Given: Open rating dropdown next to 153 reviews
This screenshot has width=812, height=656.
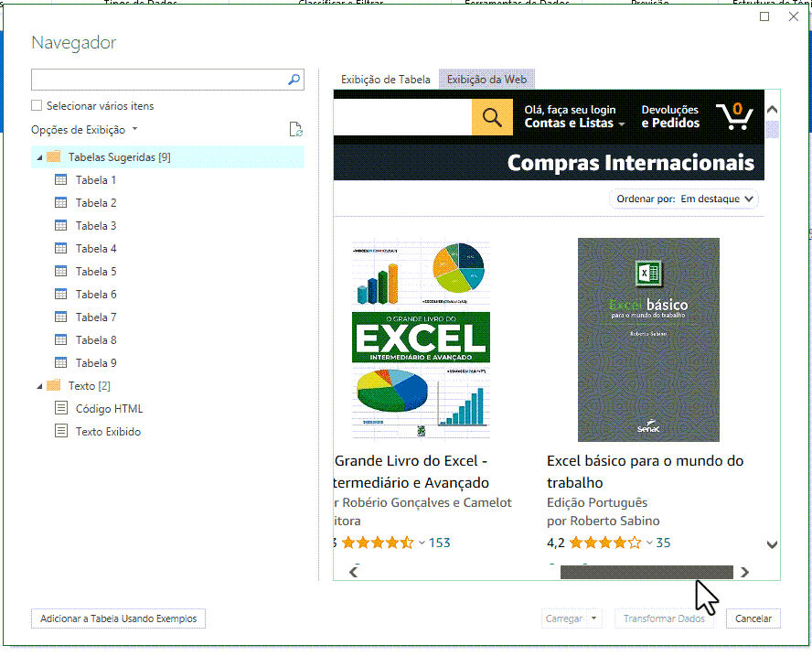Looking at the screenshot, I should pyautogui.click(x=422, y=543).
